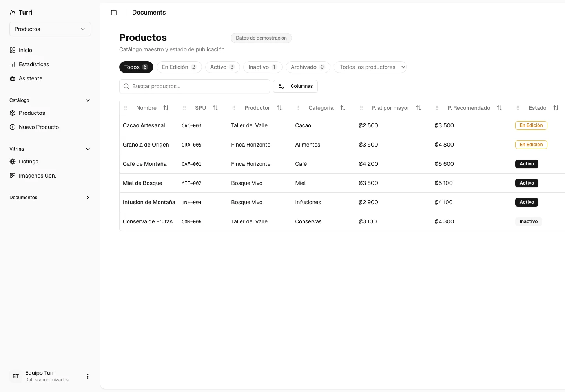
Task: Sort by P. Recomendado column arrows
Action: 499,108
